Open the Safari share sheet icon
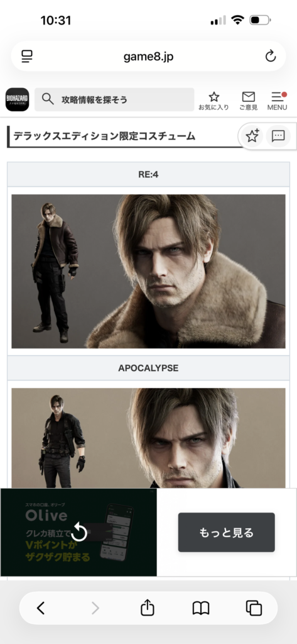 tap(148, 608)
